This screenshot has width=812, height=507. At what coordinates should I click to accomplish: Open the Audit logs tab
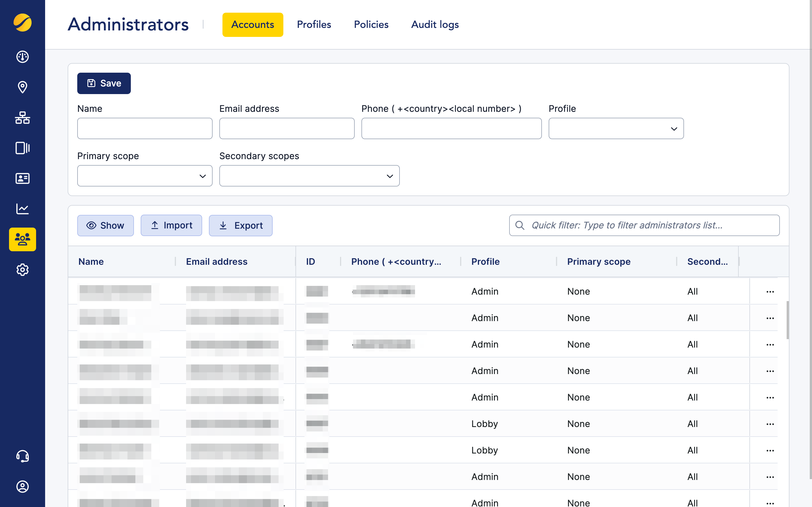pyautogui.click(x=434, y=25)
